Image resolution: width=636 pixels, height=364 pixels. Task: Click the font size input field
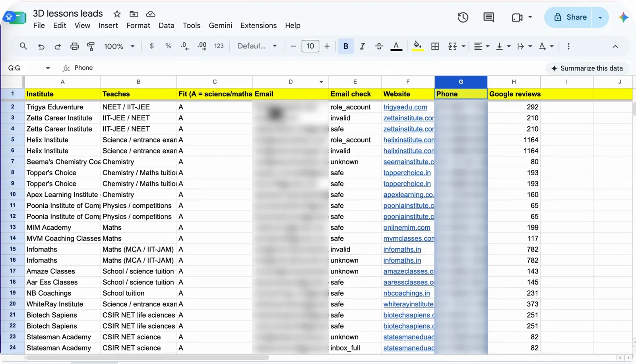click(310, 46)
